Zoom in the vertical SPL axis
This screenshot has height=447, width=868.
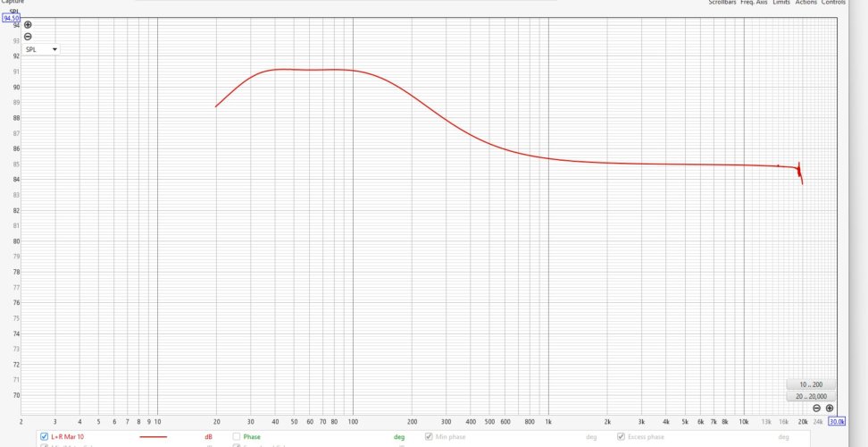[28, 25]
